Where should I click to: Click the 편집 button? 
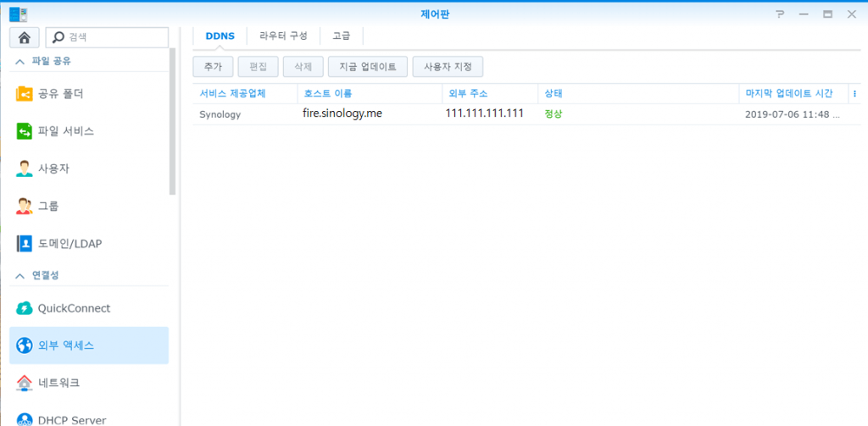click(x=258, y=67)
